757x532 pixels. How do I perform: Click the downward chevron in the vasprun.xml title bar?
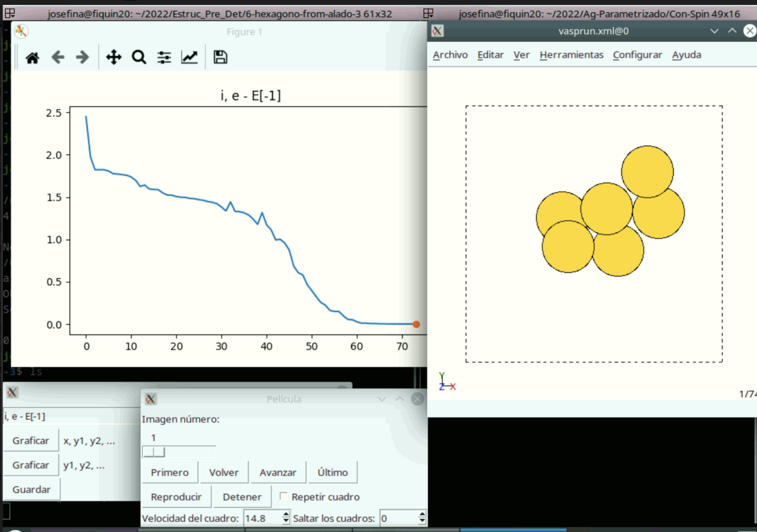click(x=714, y=31)
